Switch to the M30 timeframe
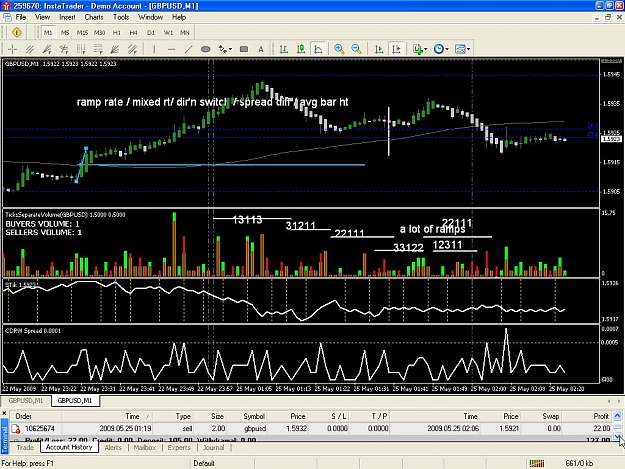 [99, 33]
